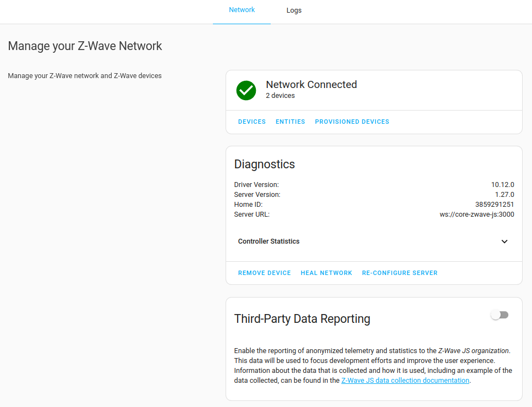The image size is (532, 407).
Task: Switch to the Logs tab
Action: (294, 10)
